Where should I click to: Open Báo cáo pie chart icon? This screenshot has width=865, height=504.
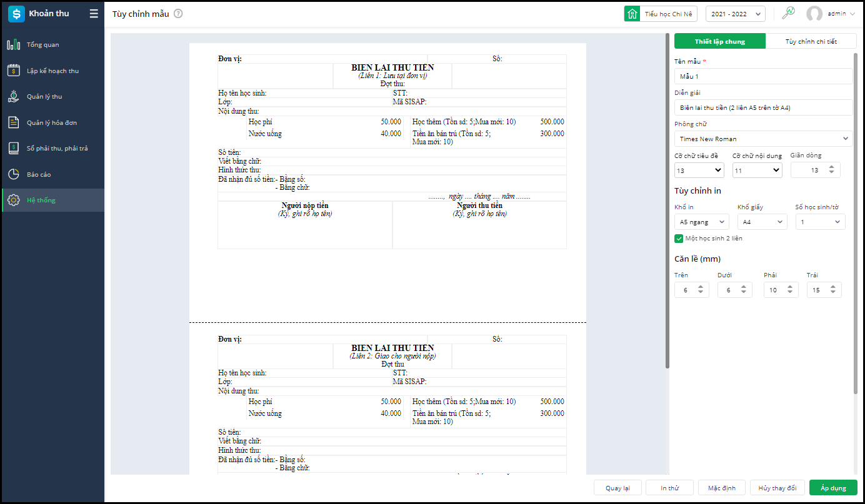[14, 174]
